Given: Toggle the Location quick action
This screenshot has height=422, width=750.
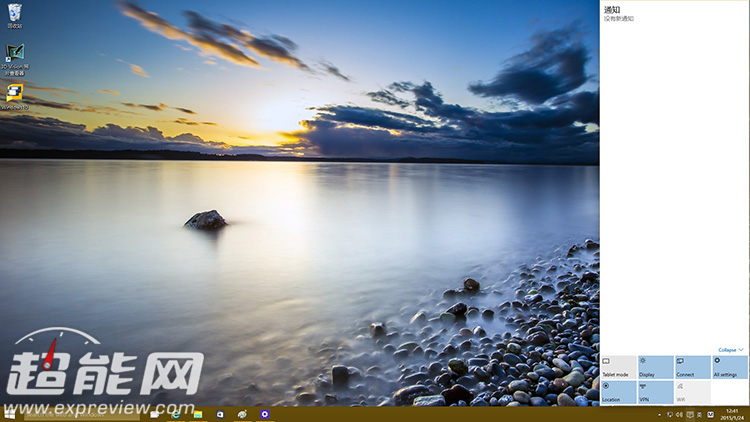Looking at the screenshot, I should pyautogui.click(x=618, y=392).
